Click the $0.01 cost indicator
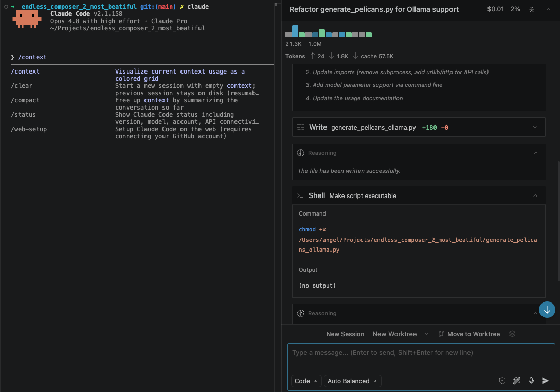 pos(495,9)
